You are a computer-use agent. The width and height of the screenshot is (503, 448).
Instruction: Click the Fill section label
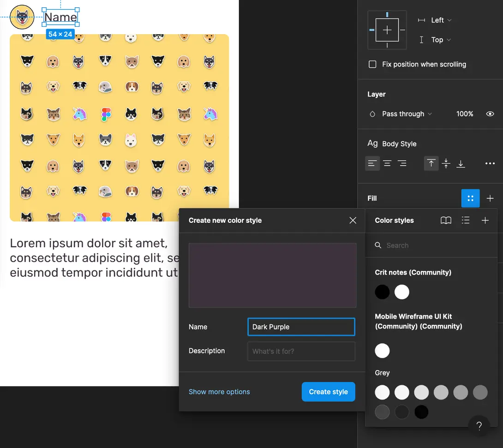[372, 198]
